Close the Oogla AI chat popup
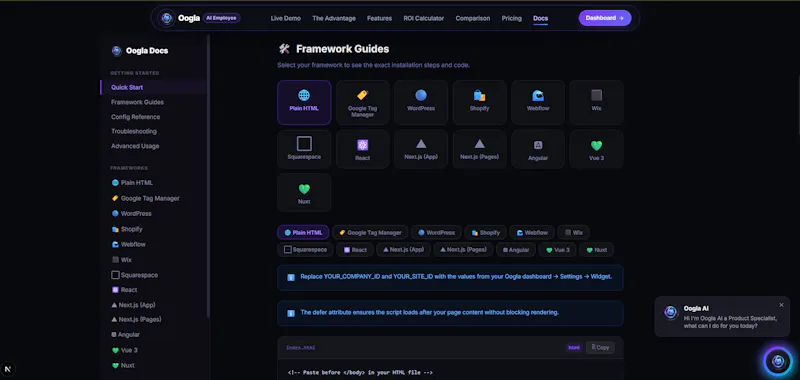 click(x=781, y=305)
